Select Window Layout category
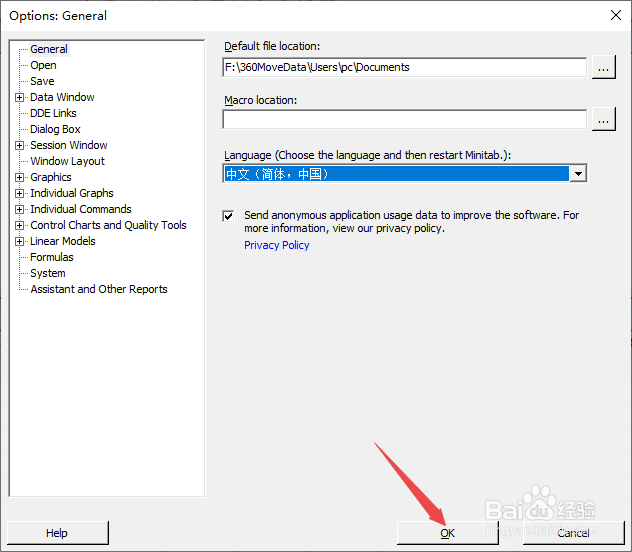This screenshot has height=552, width=632. coord(67,162)
